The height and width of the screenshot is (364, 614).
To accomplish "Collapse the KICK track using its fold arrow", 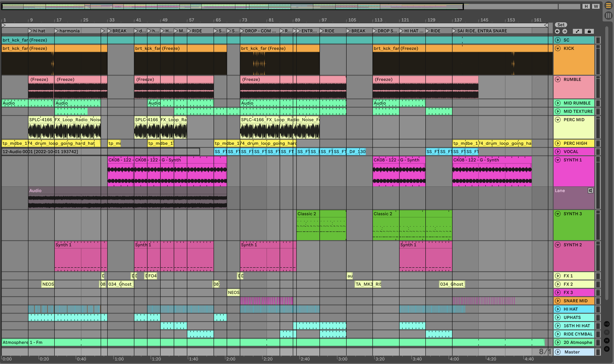I will click(558, 48).
